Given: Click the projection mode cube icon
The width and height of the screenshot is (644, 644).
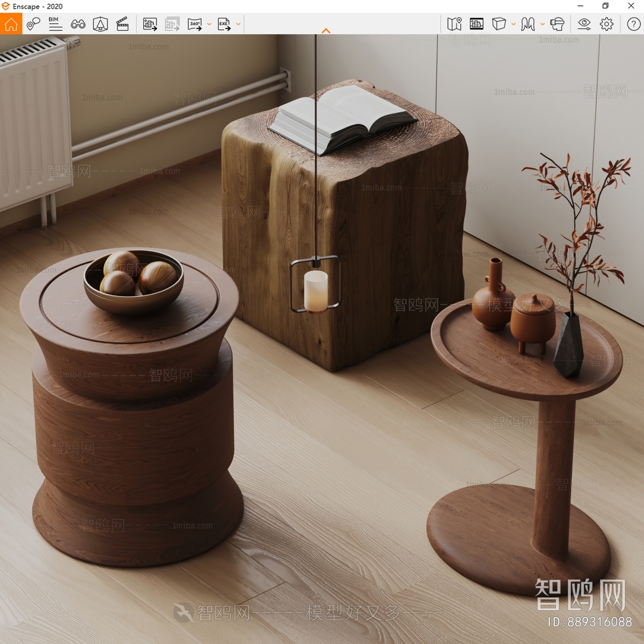Looking at the screenshot, I should (x=499, y=24).
